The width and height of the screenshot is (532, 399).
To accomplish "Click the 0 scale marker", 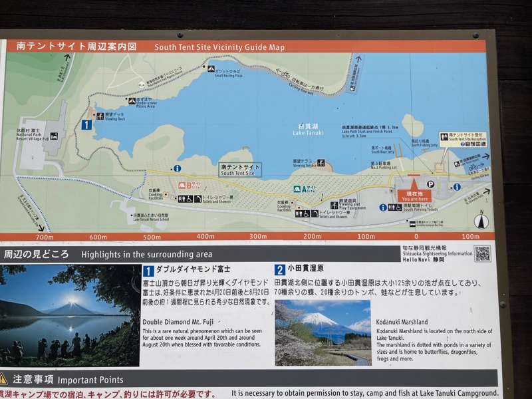I will click(416, 236).
